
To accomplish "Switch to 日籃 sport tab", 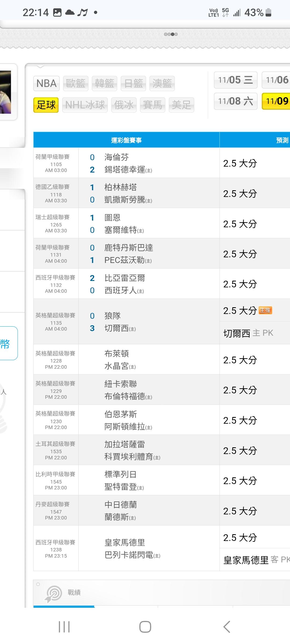I will tap(133, 83).
